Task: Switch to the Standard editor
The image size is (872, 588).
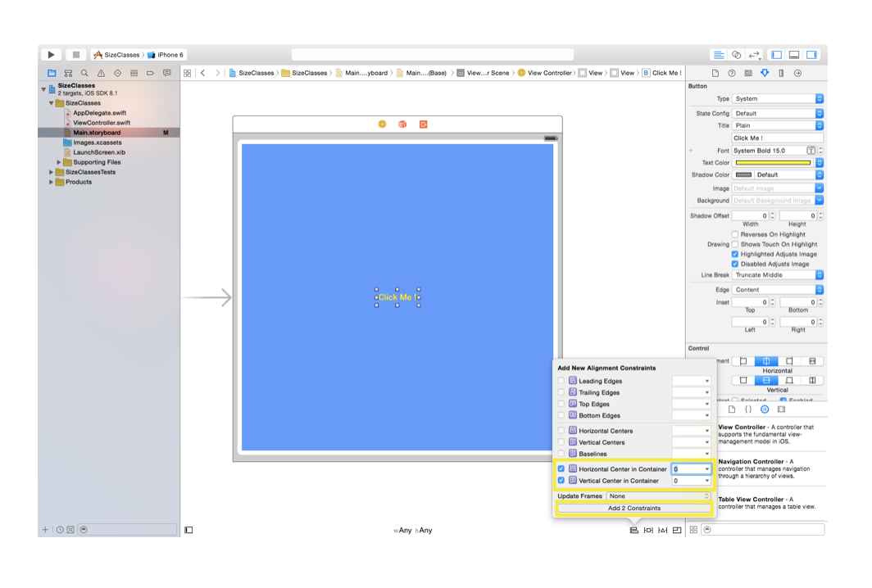Action: pyautogui.click(x=719, y=55)
